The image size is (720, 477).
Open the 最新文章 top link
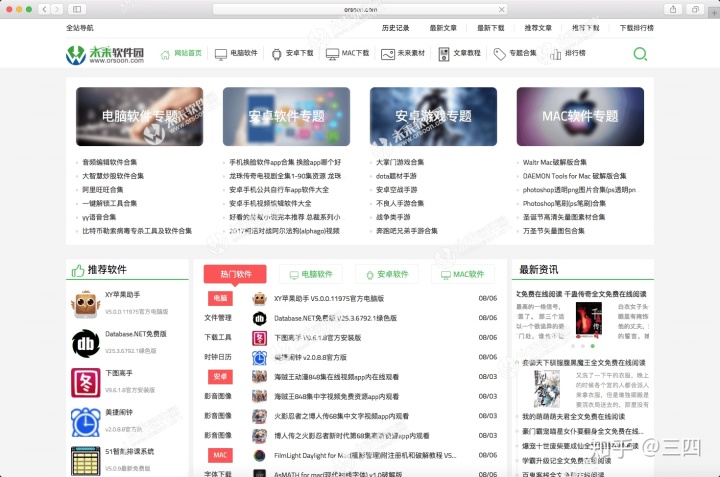[x=443, y=28]
